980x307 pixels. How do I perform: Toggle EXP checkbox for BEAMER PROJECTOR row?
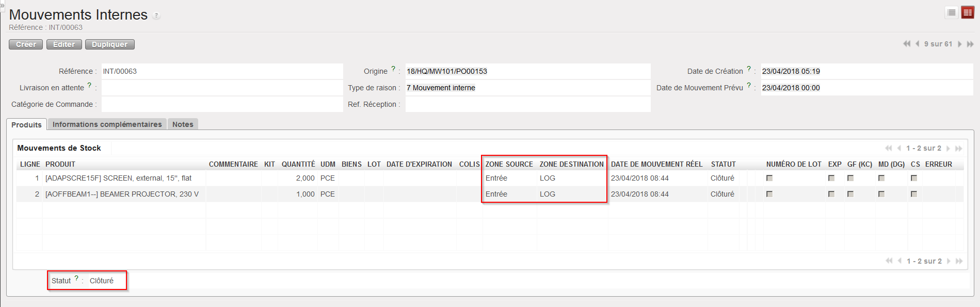pos(831,194)
